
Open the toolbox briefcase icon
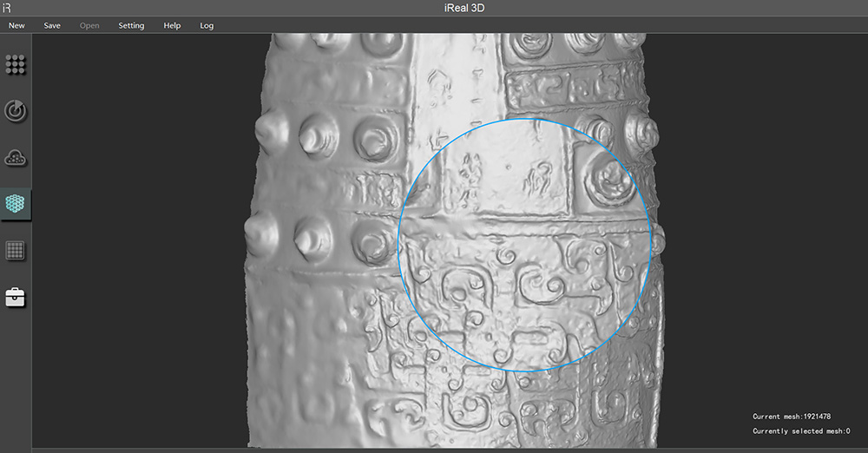(16, 298)
